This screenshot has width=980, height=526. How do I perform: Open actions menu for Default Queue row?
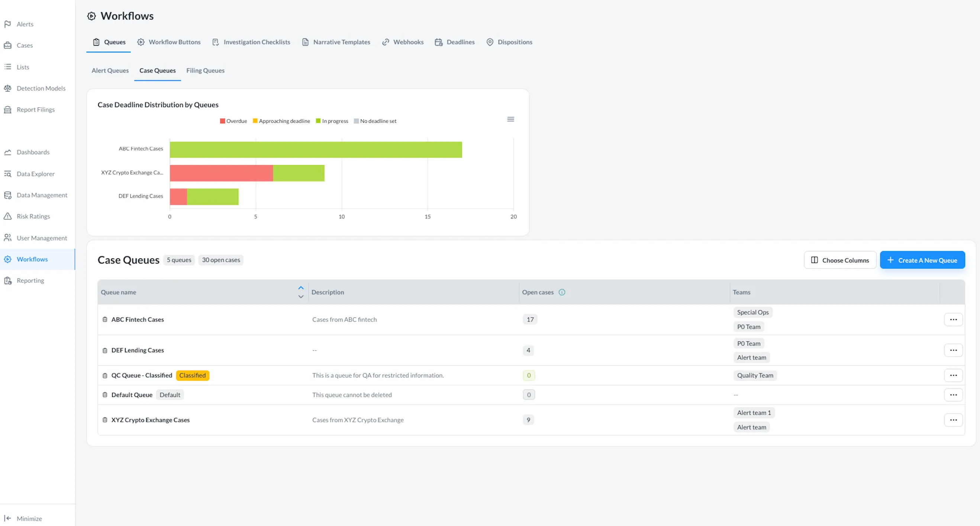click(x=953, y=395)
